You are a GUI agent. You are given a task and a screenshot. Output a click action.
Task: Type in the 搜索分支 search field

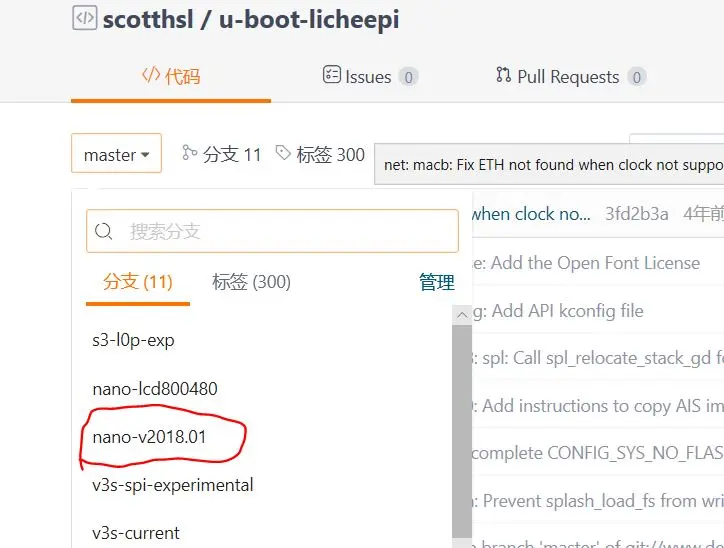click(x=285, y=232)
